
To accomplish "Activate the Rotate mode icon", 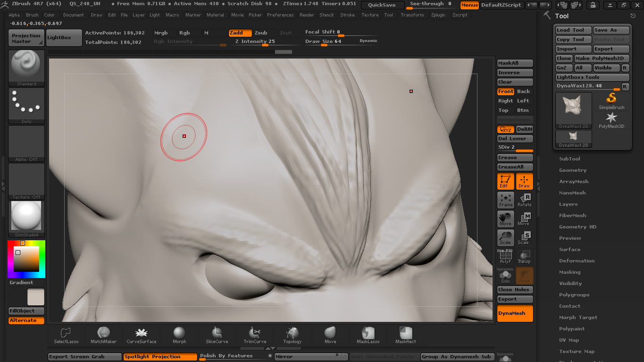I will click(x=525, y=200).
